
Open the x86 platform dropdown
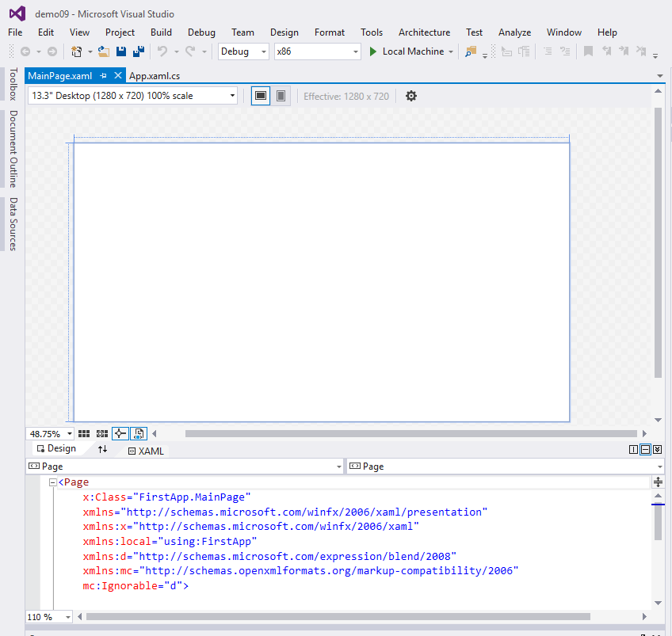pos(317,51)
